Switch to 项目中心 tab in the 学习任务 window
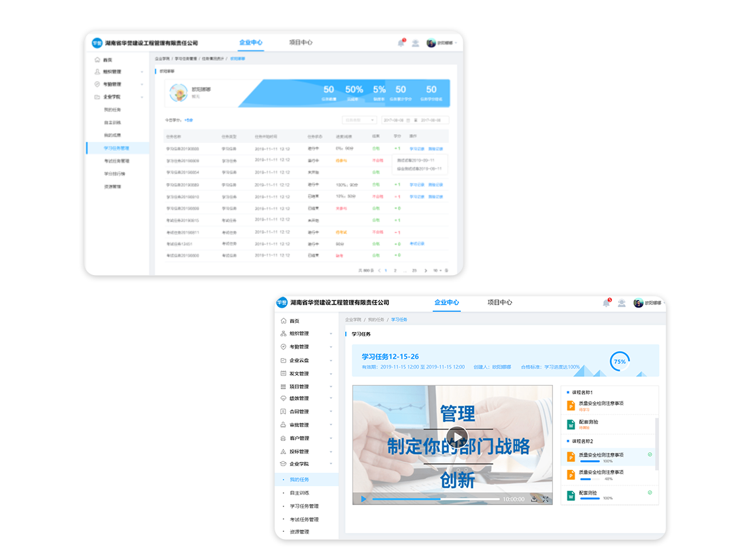Viewport: 738px width, 560px height. coord(500,303)
